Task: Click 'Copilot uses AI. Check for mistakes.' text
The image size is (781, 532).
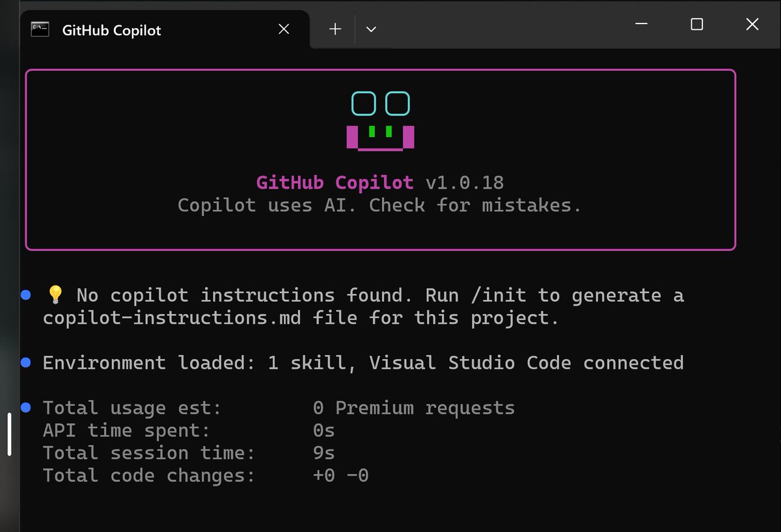Action: 379,206
